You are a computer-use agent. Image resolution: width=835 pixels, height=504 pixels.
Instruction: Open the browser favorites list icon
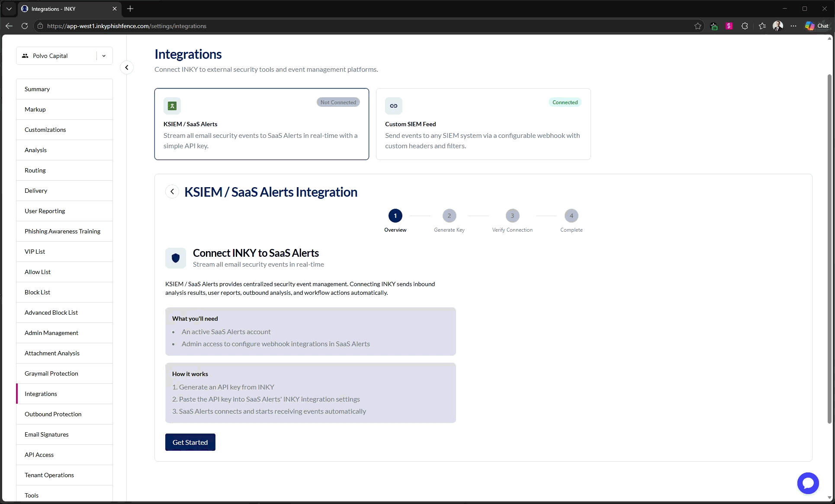click(x=762, y=26)
